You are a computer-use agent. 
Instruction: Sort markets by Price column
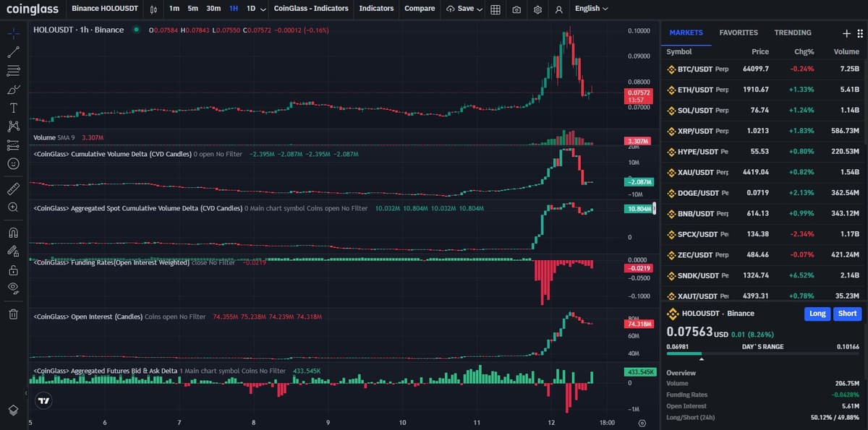(x=760, y=52)
